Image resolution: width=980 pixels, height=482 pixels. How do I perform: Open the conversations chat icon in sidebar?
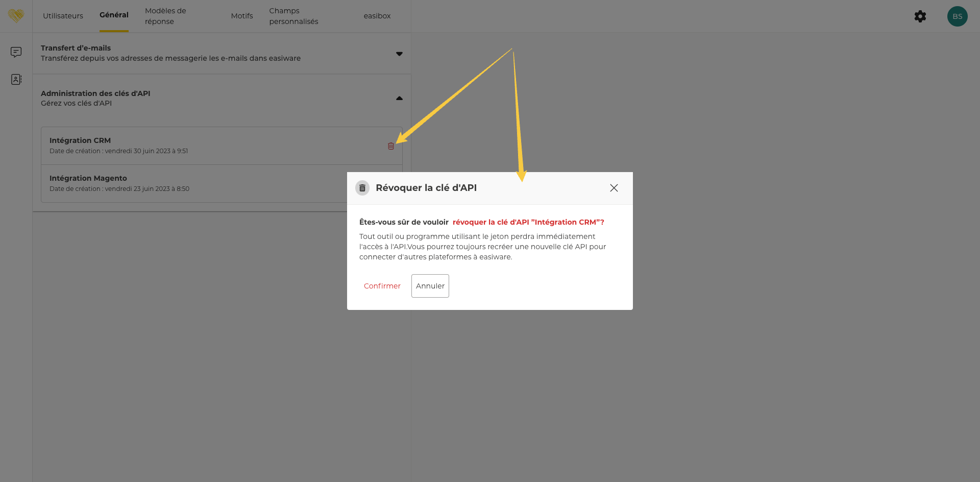pos(16,52)
